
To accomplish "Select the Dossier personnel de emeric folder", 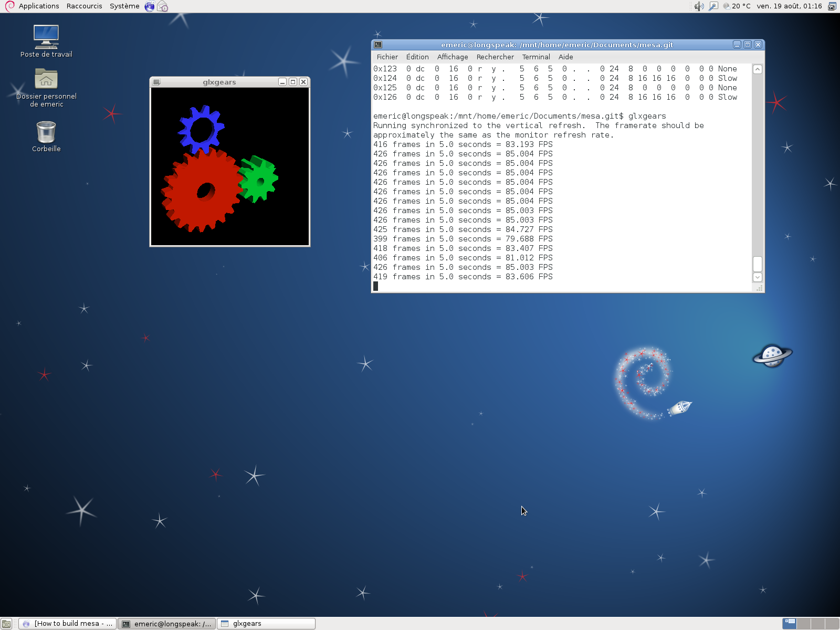I will (x=46, y=80).
